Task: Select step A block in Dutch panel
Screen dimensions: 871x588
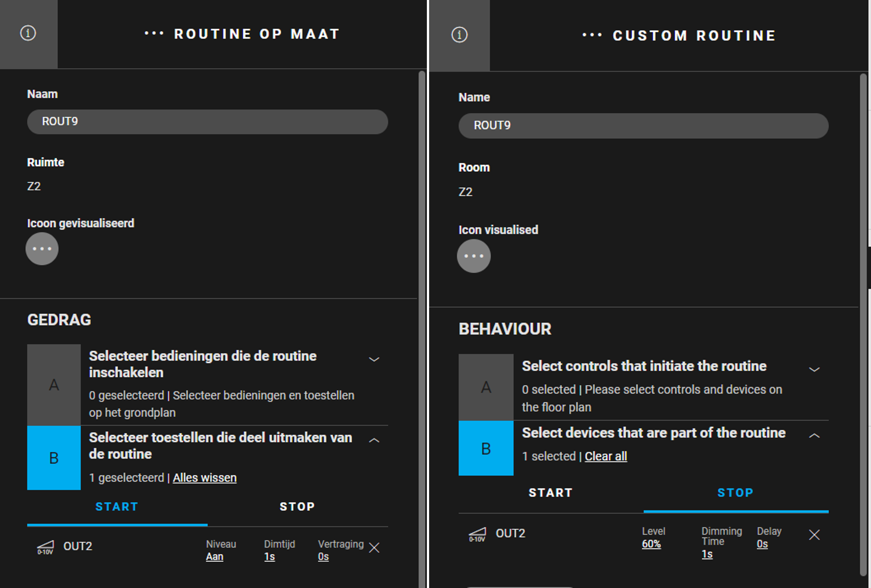Action: pos(54,385)
